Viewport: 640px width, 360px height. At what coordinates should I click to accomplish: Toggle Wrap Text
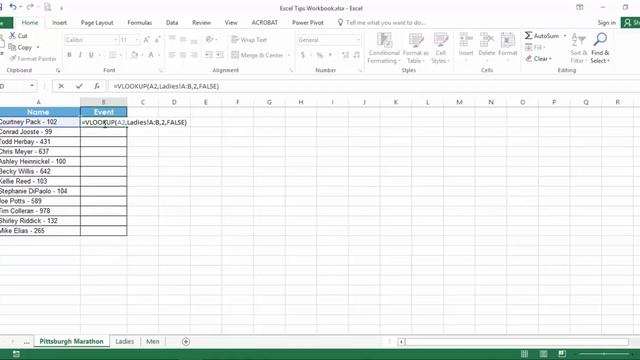(x=249, y=40)
